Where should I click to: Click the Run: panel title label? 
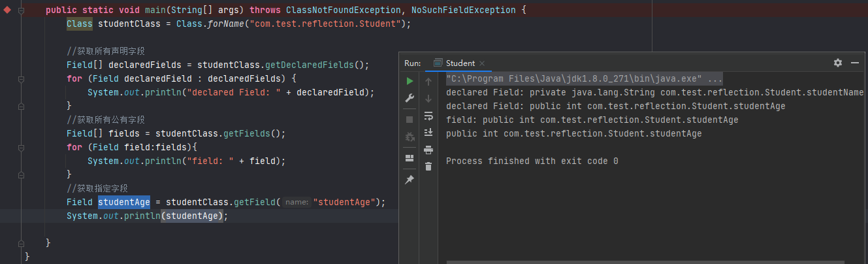coord(413,63)
